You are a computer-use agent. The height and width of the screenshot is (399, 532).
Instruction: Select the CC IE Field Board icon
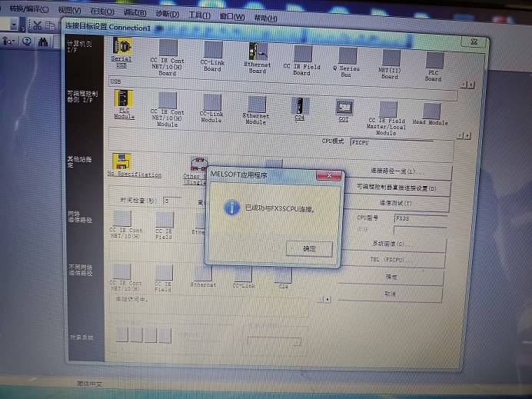click(x=303, y=54)
